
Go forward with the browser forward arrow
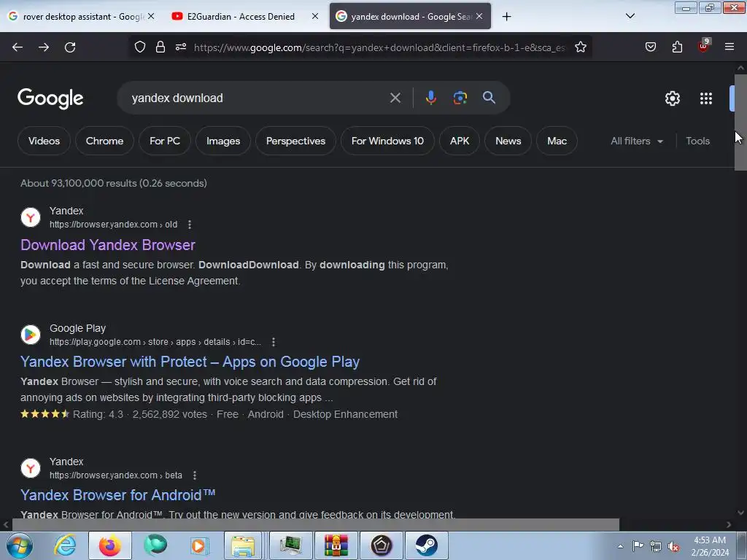pyautogui.click(x=44, y=47)
